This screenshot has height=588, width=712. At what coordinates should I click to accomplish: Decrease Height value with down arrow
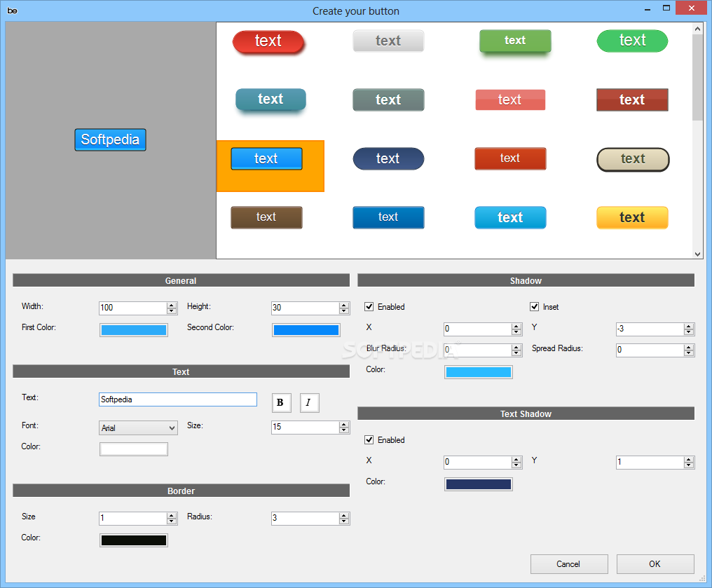(344, 311)
